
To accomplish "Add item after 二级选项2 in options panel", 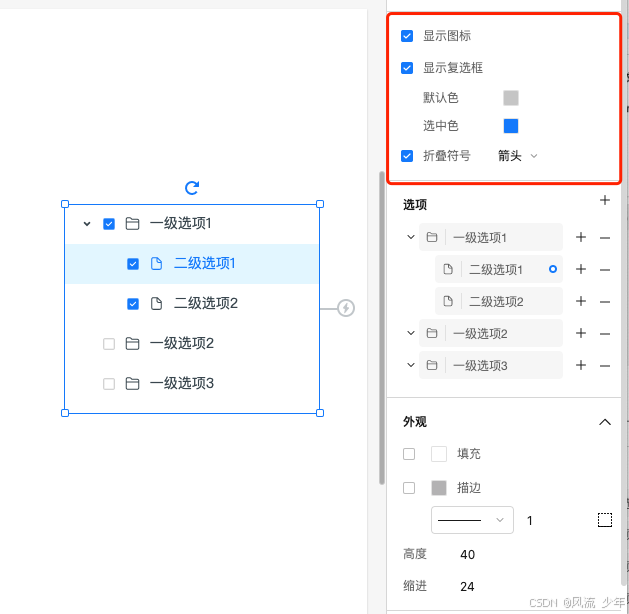I will pyautogui.click(x=581, y=301).
